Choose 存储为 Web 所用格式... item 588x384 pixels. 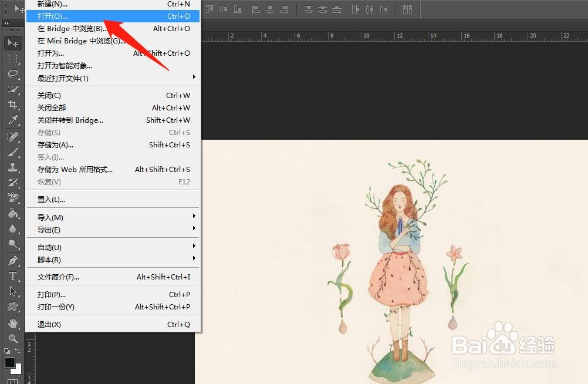point(113,170)
